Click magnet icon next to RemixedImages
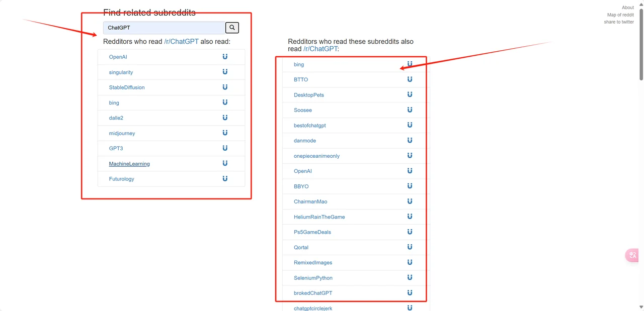Viewport: 644px width, 311px height. tap(410, 262)
